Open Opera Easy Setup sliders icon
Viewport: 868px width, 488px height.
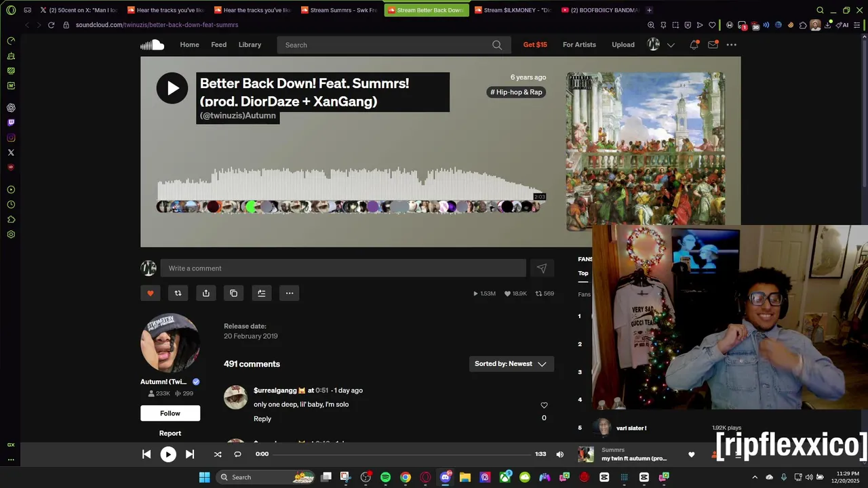click(859, 25)
